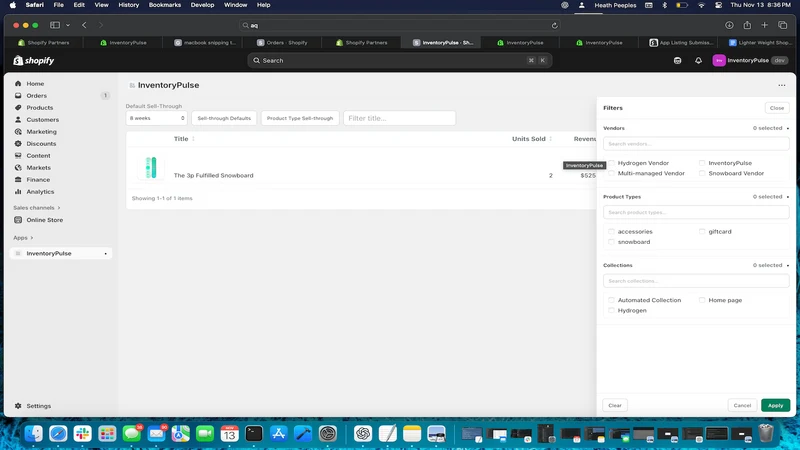
Task: Go back in Safari
Action: pyautogui.click(x=84, y=25)
